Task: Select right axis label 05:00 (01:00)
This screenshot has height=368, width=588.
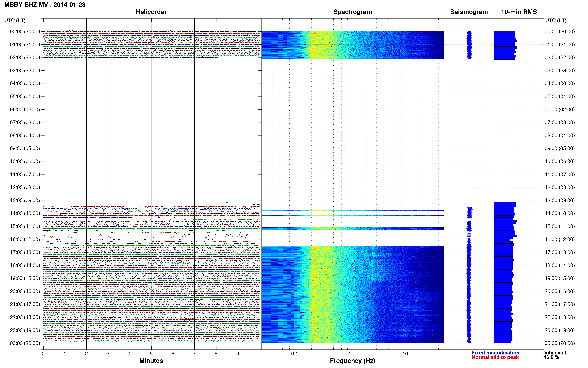Action: click(560, 96)
